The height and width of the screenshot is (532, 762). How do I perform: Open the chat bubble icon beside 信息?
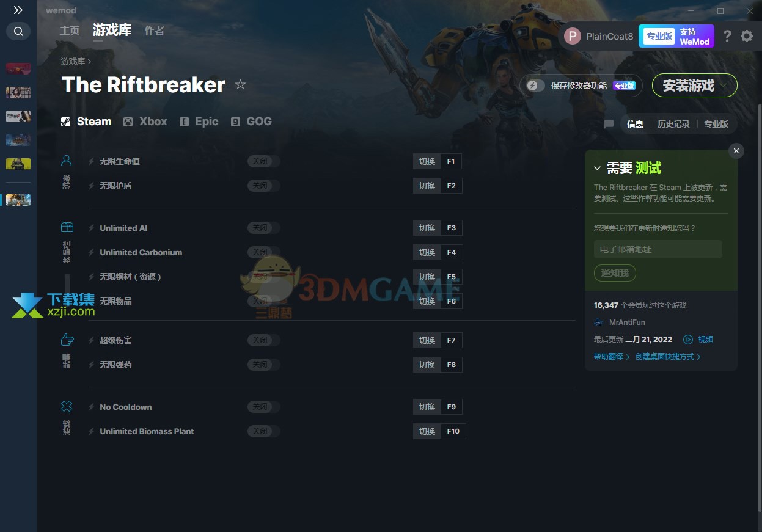pyautogui.click(x=609, y=124)
